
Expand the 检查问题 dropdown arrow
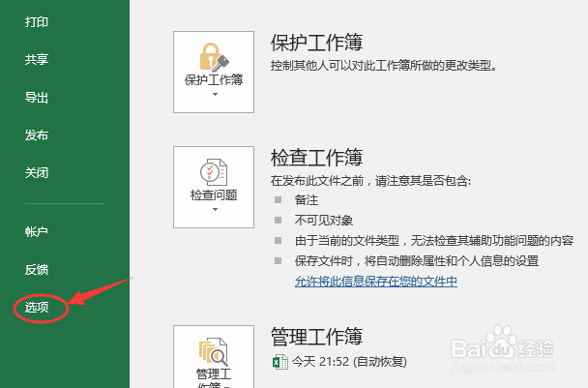[x=215, y=209]
